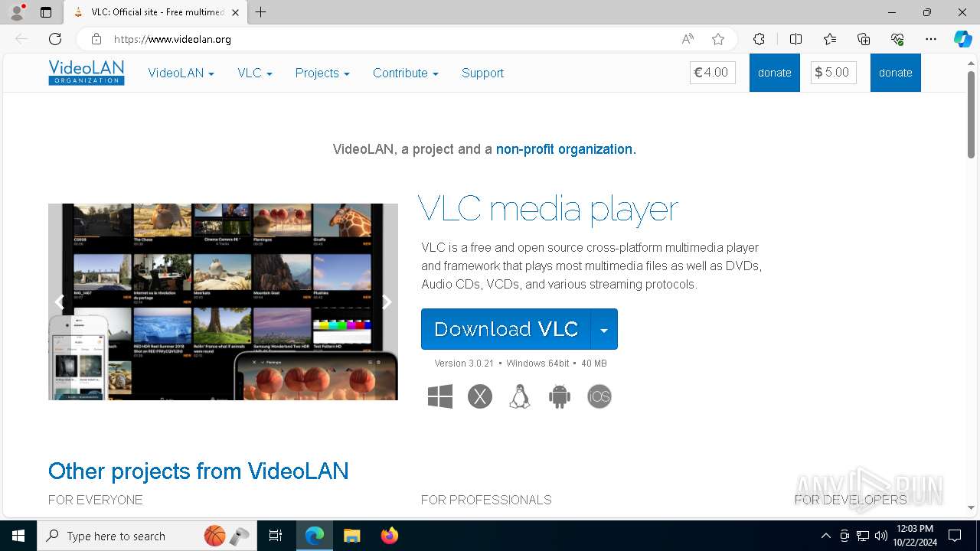Image resolution: width=980 pixels, height=551 pixels.
Task: Show next carousel slide arrow
Action: (387, 302)
